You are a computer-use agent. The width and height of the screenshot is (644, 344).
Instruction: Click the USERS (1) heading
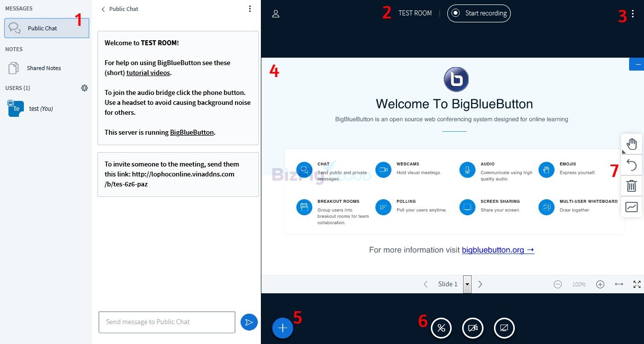click(x=18, y=88)
